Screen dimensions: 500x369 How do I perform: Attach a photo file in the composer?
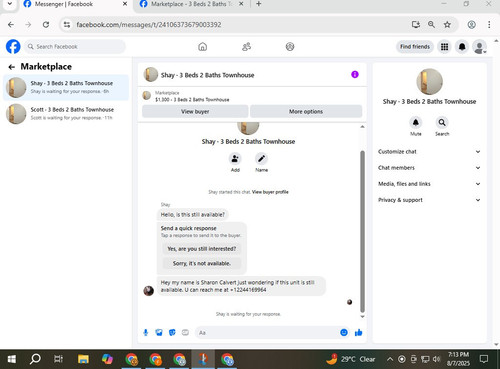pyautogui.click(x=159, y=332)
